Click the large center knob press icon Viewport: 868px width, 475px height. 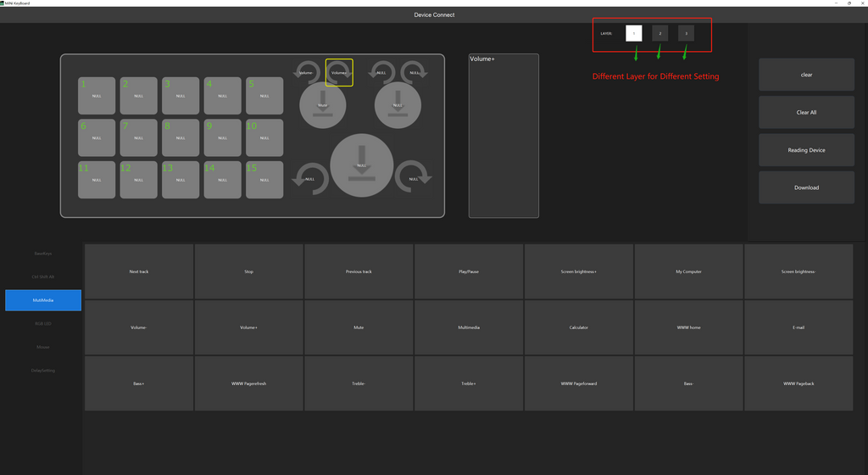pyautogui.click(x=362, y=165)
